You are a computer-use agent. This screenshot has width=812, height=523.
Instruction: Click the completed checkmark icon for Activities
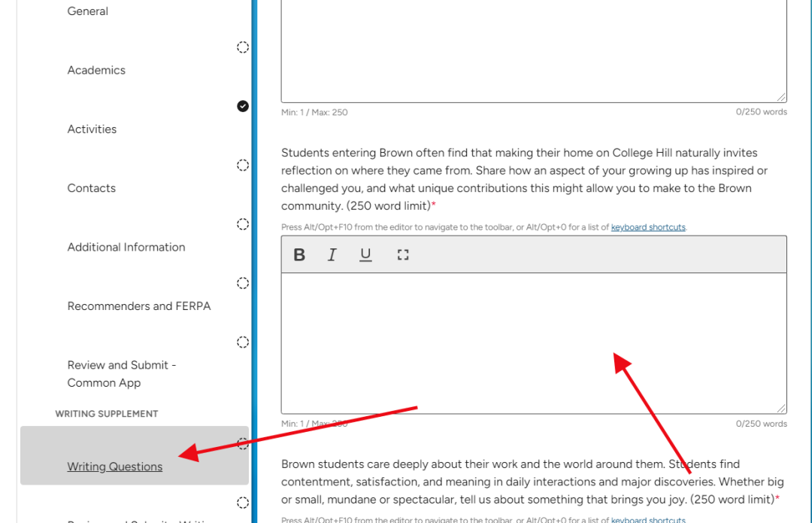(243, 106)
